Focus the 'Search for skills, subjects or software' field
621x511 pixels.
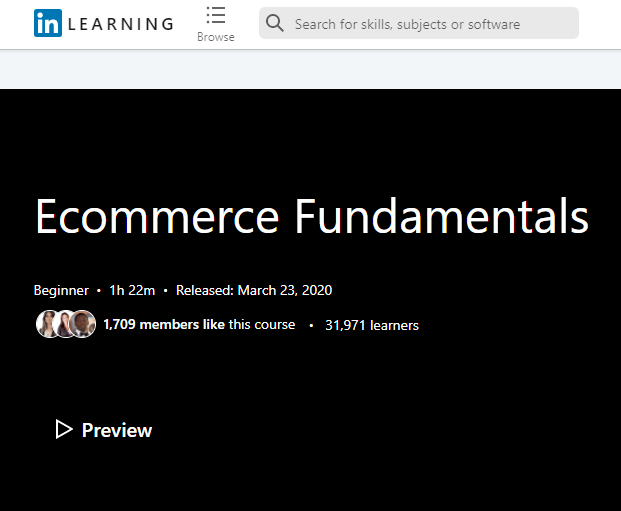pos(419,23)
